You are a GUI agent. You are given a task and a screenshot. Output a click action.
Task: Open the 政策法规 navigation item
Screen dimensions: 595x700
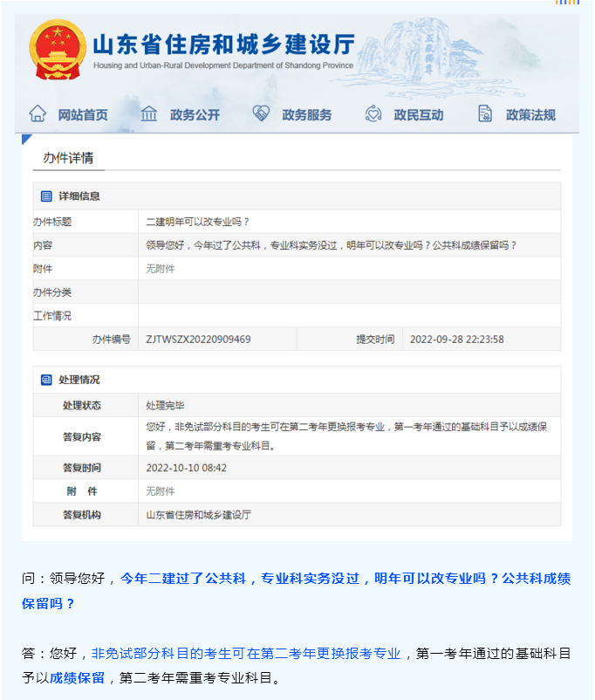click(530, 115)
